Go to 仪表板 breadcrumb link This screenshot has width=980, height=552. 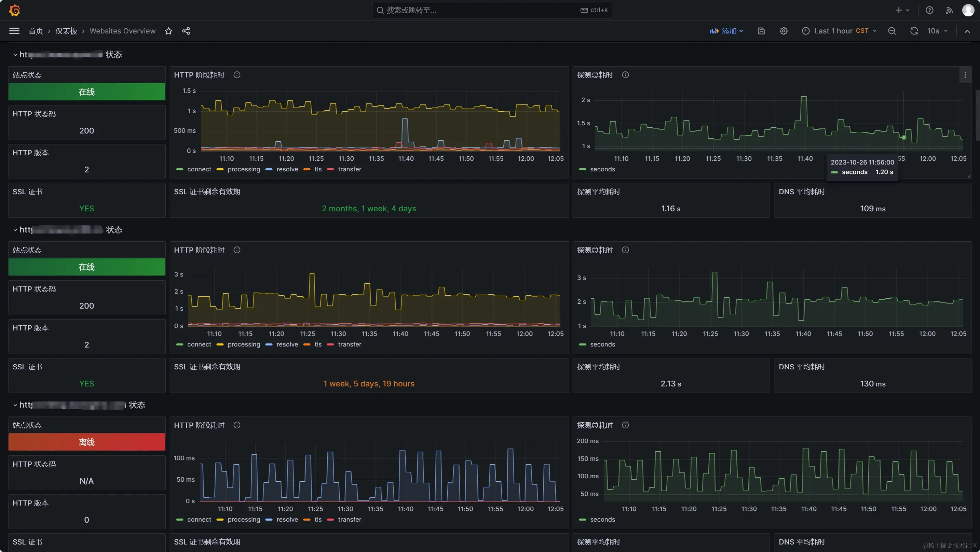pyautogui.click(x=66, y=31)
